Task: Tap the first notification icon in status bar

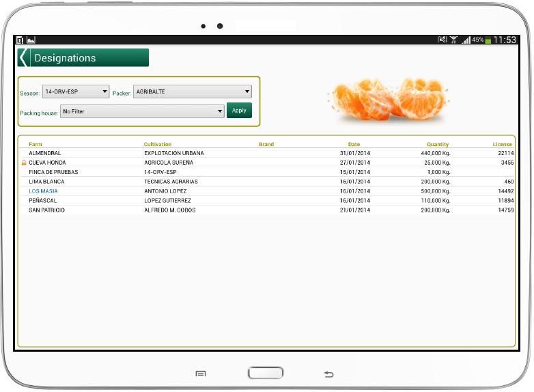Action: pos(20,40)
